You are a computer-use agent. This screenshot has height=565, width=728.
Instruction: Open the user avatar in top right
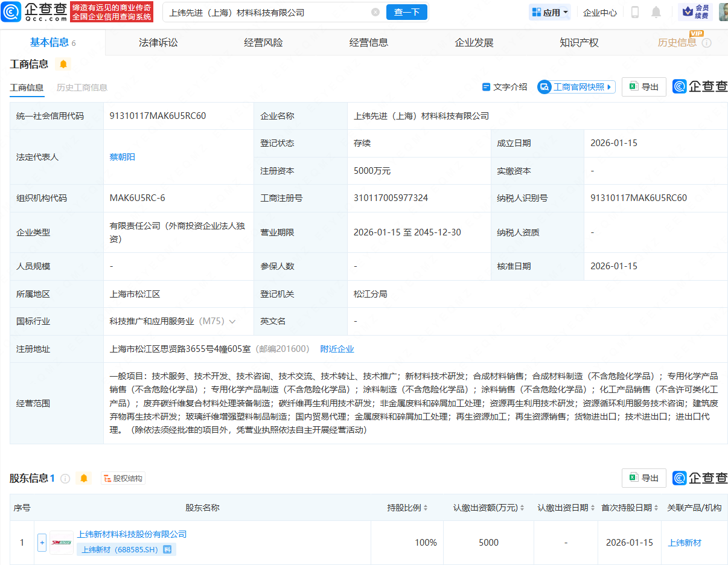point(723,12)
